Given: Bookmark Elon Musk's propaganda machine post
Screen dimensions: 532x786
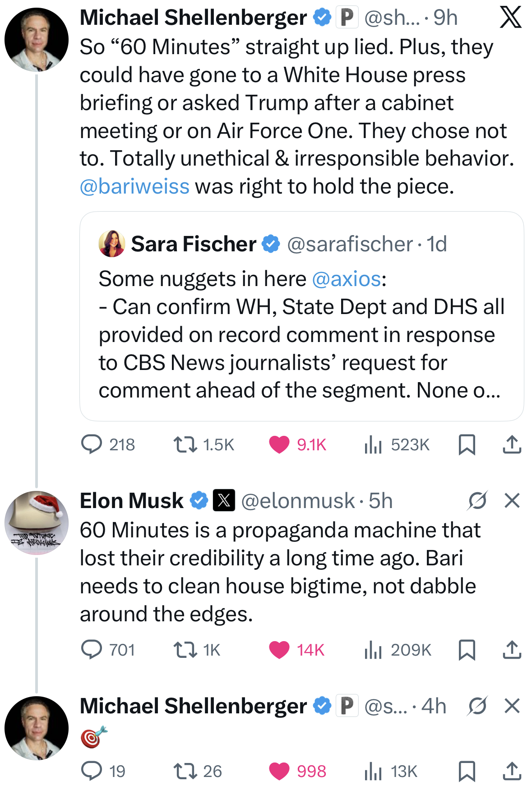Looking at the screenshot, I should 467,650.
